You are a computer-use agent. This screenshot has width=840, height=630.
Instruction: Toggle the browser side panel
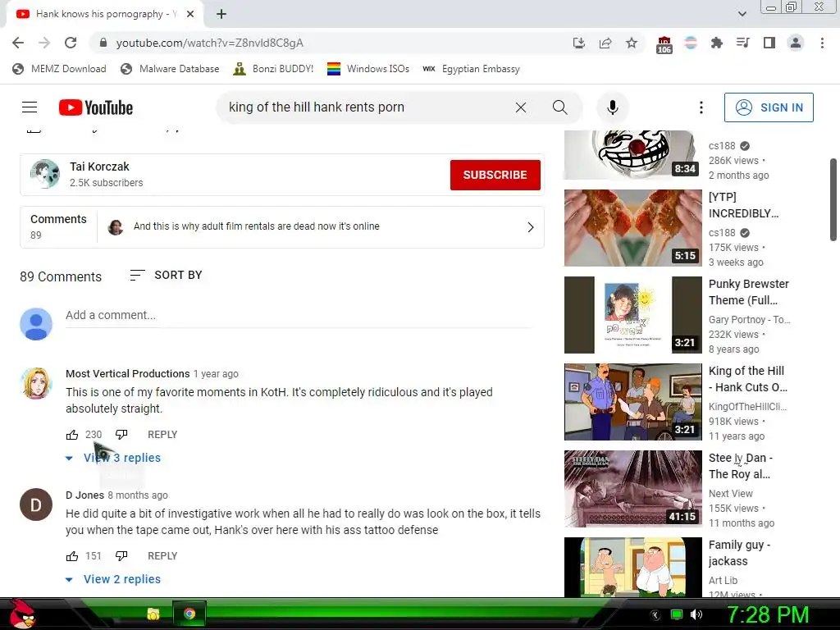click(x=769, y=43)
